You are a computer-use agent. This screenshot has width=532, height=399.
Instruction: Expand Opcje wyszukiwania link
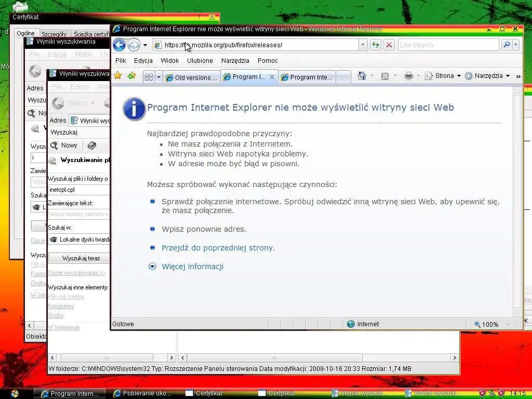(77, 272)
